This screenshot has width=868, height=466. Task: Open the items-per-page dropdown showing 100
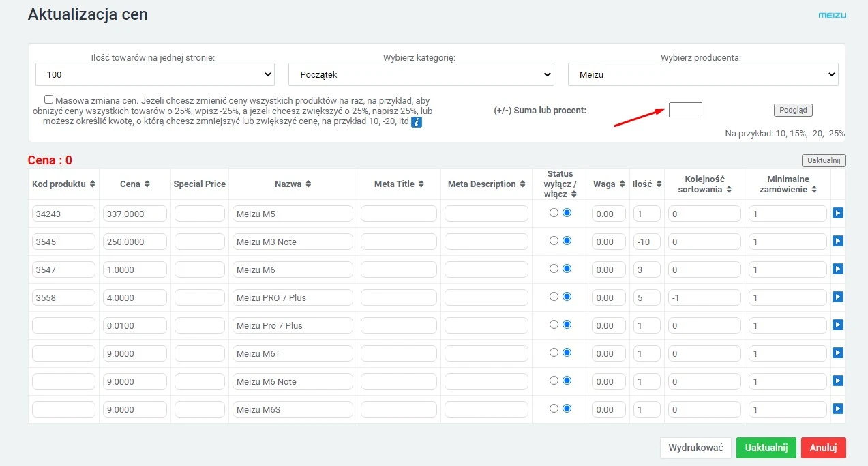(x=155, y=74)
